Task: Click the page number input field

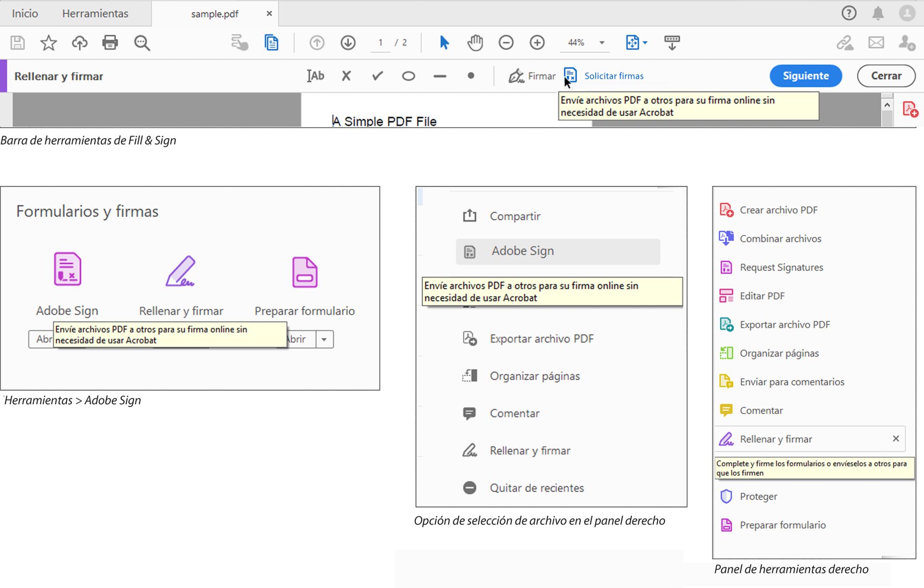Action: tap(380, 43)
